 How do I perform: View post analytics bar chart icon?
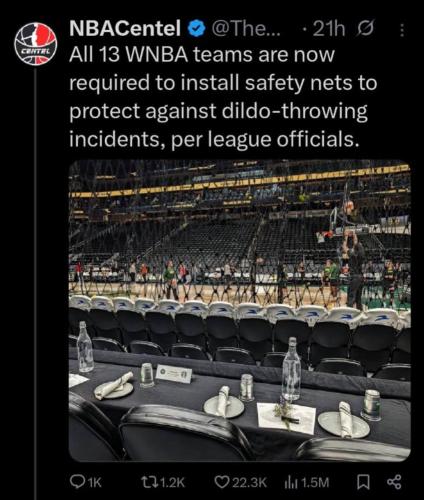[x=291, y=482]
